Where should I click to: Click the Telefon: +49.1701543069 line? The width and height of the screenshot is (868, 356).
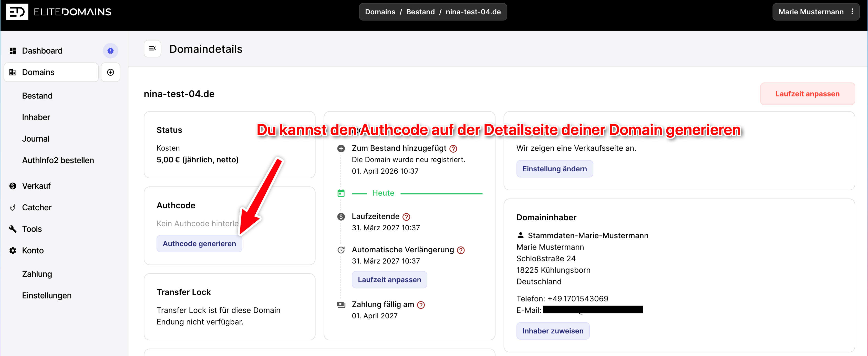(562, 299)
